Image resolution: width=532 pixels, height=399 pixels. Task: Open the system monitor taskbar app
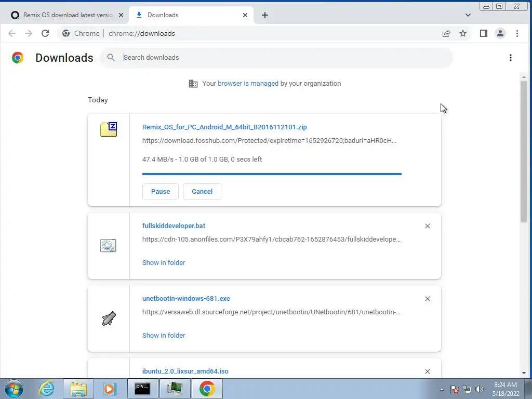(175, 389)
